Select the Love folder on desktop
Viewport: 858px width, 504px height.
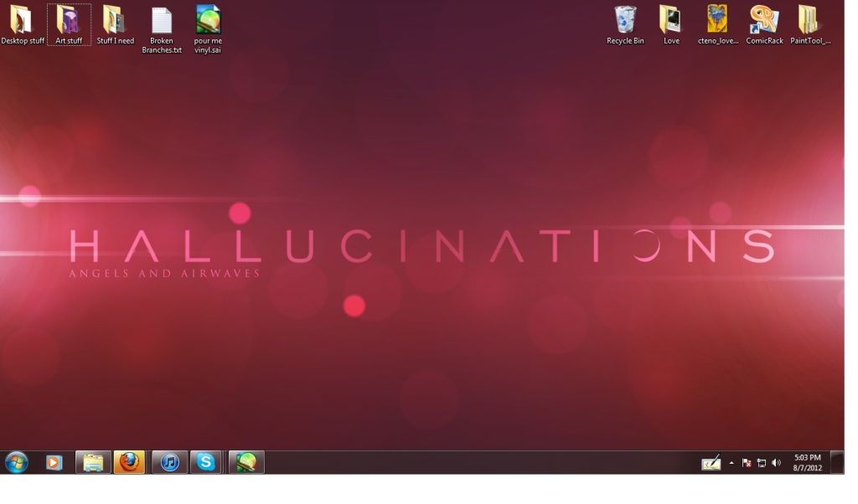(671, 25)
